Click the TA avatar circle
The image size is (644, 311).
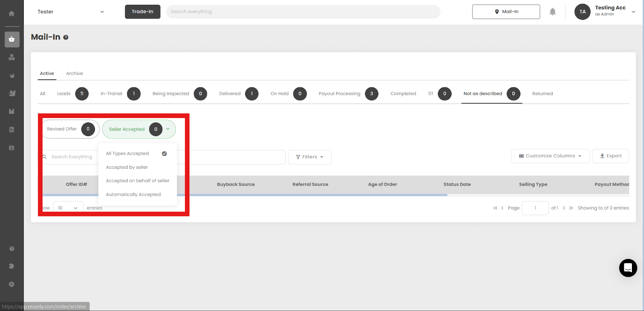coord(582,12)
